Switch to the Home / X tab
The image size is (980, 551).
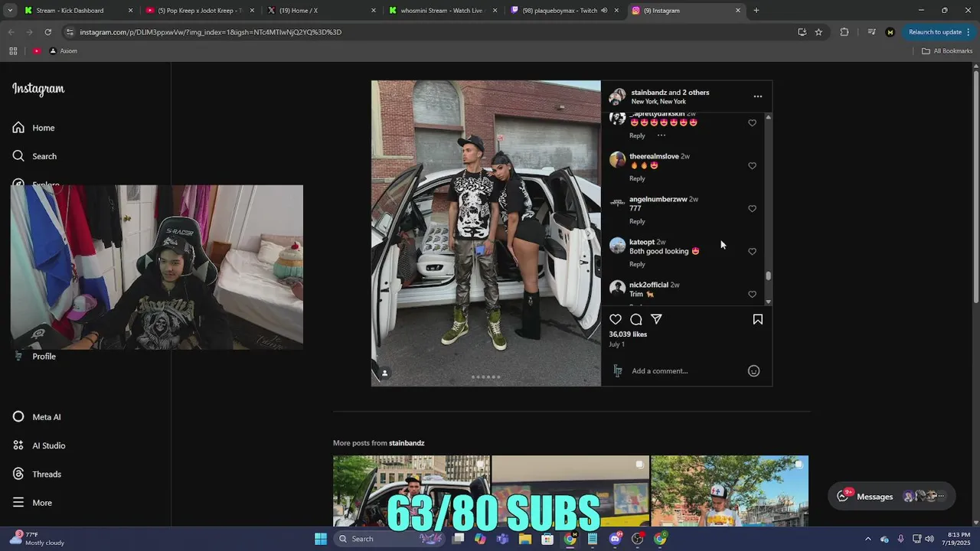coord(322,11)
